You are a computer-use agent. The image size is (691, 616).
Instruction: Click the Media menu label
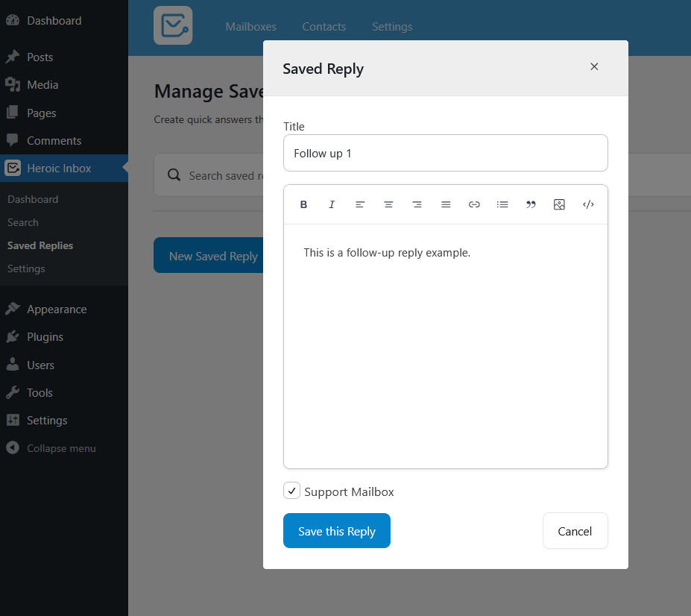pos(42,85)
